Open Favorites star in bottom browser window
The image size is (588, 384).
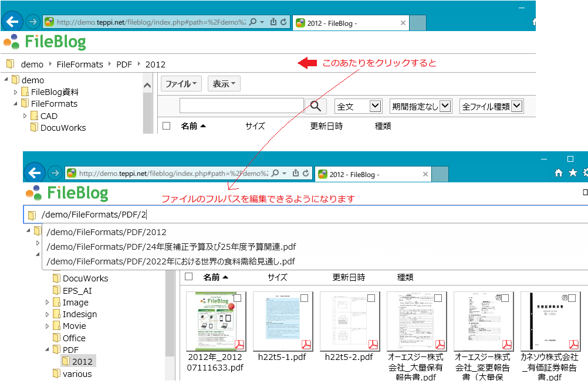573,172
